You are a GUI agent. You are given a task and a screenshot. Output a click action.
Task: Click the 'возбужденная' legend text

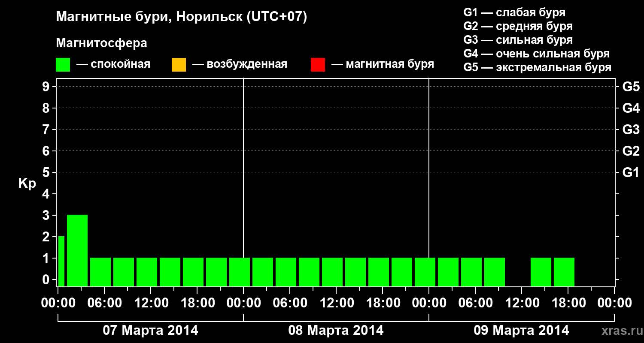(247, 64)
